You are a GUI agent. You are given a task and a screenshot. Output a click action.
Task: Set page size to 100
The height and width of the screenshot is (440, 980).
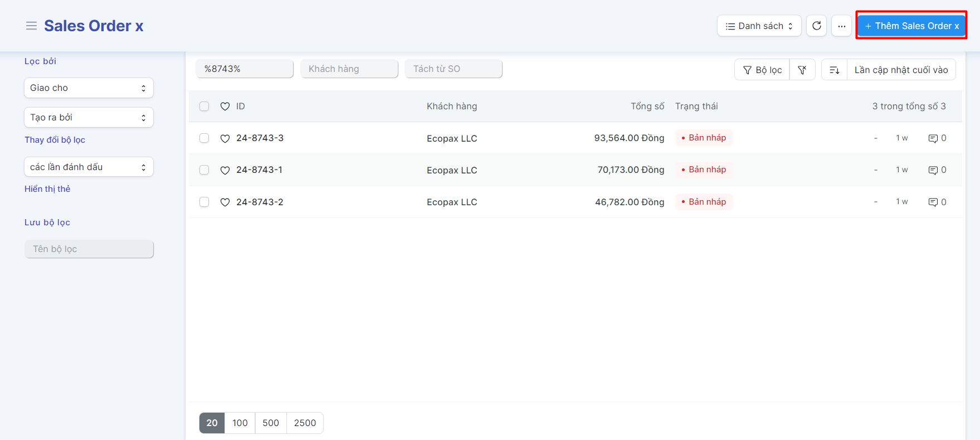click(240, 423)
